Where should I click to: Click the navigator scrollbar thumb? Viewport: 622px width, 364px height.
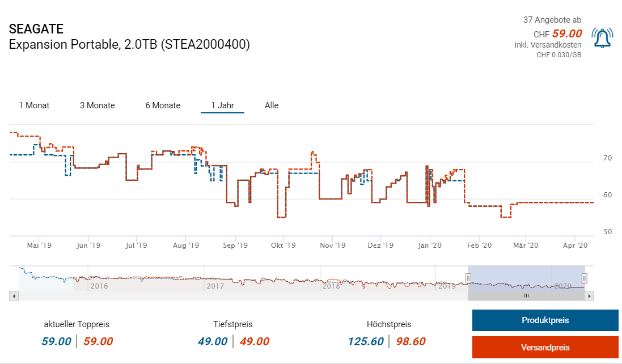526,295
